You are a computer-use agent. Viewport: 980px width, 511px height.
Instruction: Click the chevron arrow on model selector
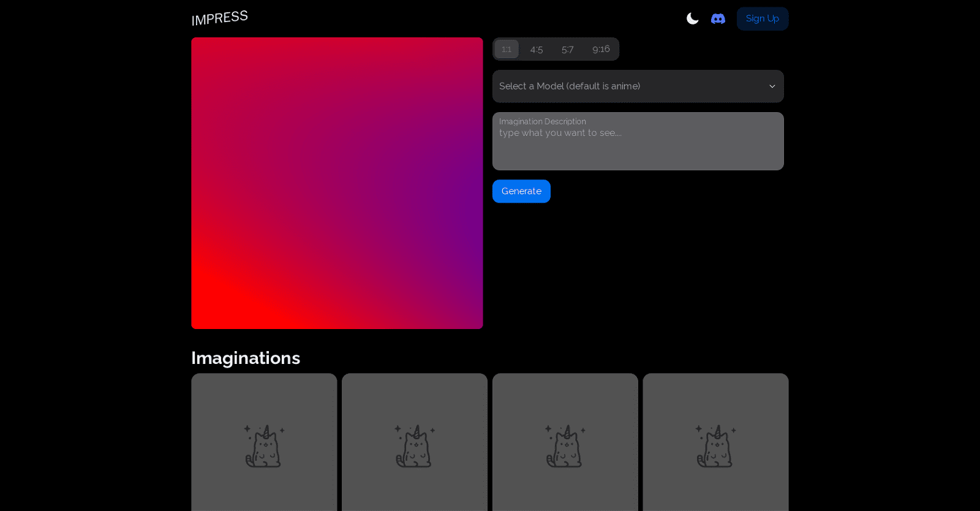pyautogui.click(x=772, y=86)
